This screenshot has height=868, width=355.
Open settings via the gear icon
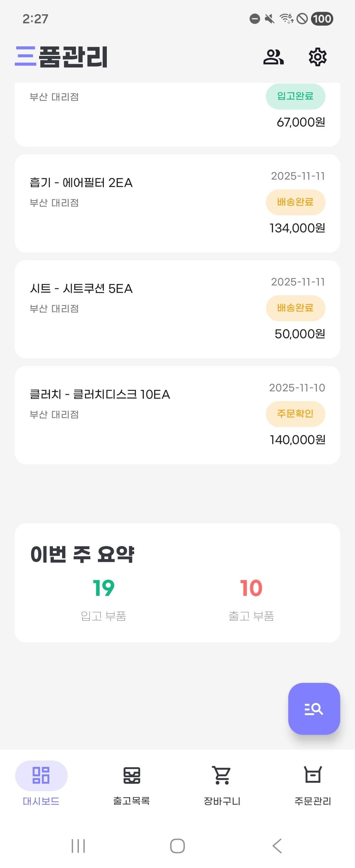[317, 57]
